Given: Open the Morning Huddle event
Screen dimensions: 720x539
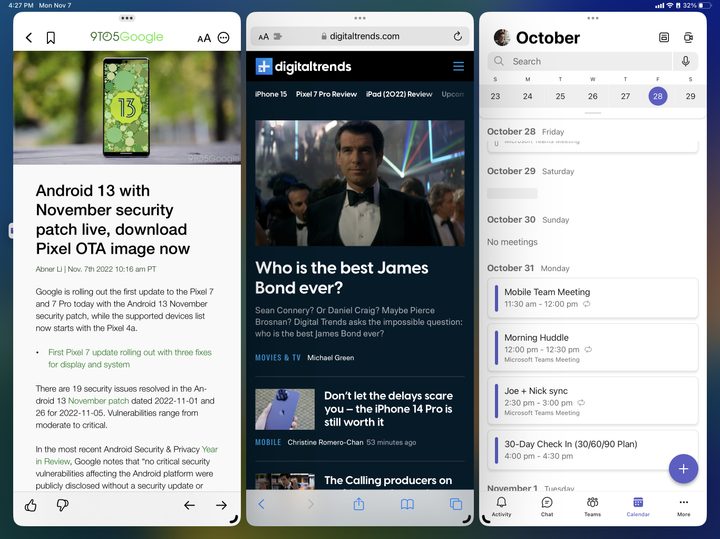Looking at the screenshot, I should click(x=593, y=348).
